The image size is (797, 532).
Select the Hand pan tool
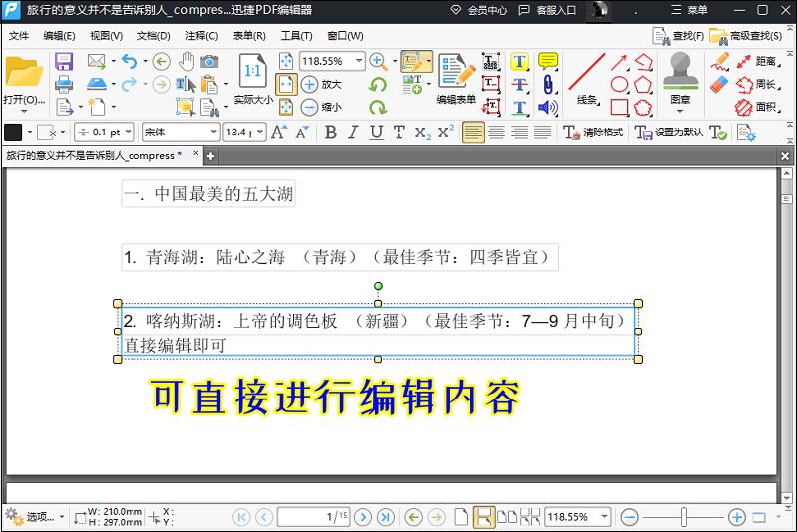[187, 62]
